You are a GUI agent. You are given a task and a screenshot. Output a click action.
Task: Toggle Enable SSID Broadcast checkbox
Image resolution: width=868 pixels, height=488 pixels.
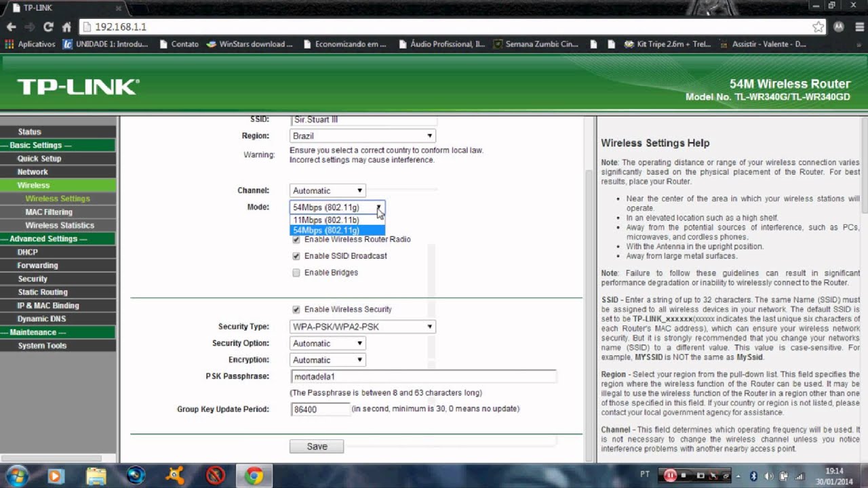(x=296, y=256)
